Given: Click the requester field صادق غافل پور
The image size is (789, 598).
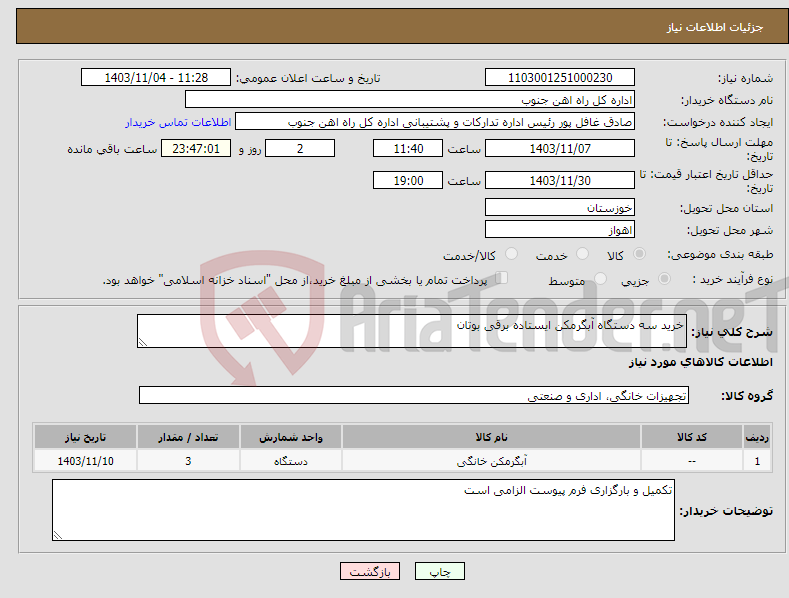Looking at the screenshot, I should pos(435,122).
